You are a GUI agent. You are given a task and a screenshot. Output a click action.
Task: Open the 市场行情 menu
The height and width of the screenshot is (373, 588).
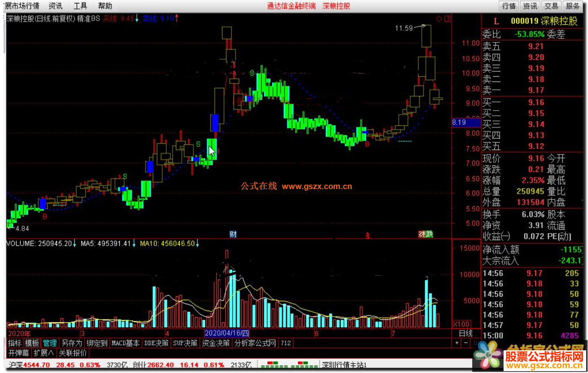tap(22, 6)
